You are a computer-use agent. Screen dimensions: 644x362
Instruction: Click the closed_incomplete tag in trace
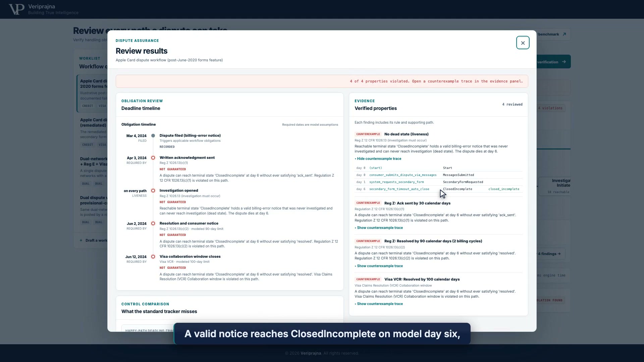click(x=504, y=189)
